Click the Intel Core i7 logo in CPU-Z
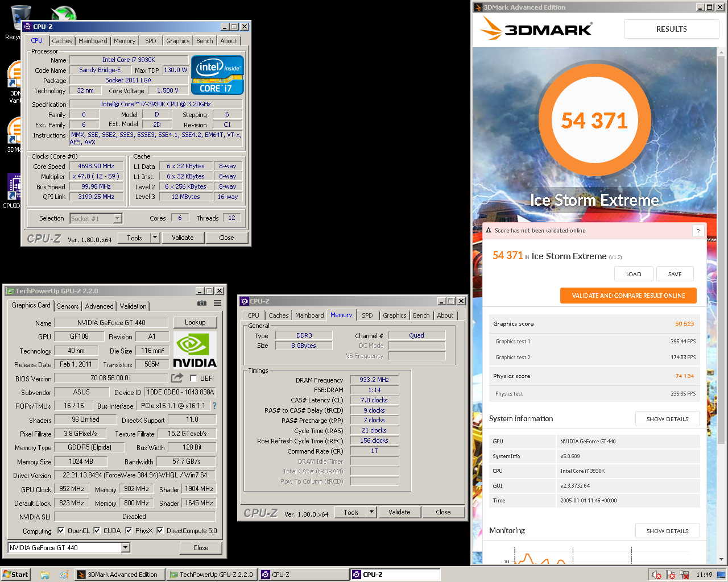Viewport: 728px width, 582px height. [x=217, y=74]
